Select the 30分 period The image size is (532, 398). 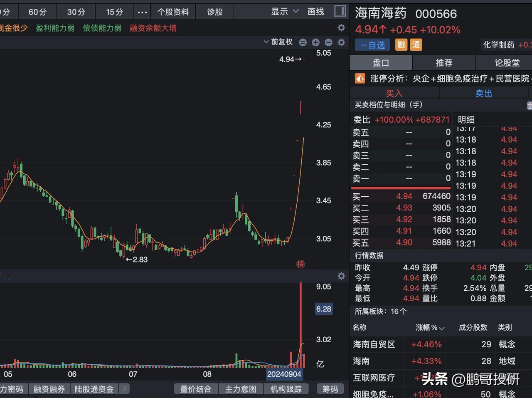(76, 12)
